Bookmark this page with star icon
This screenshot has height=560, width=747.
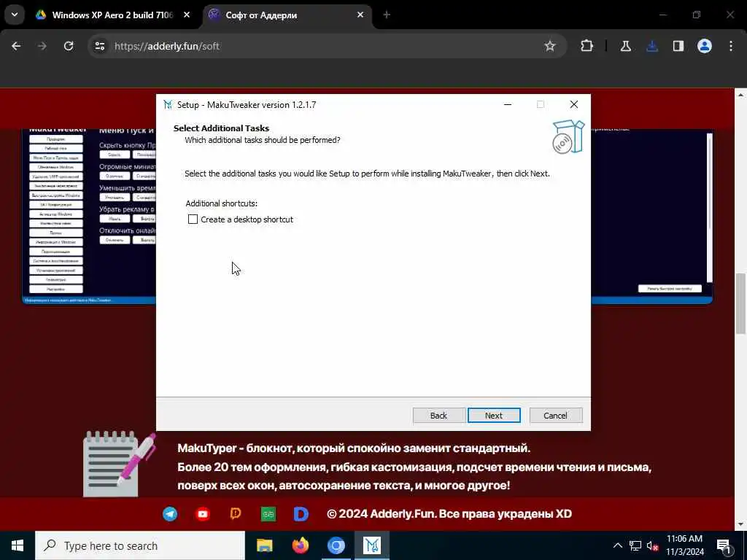pos(550,46)
